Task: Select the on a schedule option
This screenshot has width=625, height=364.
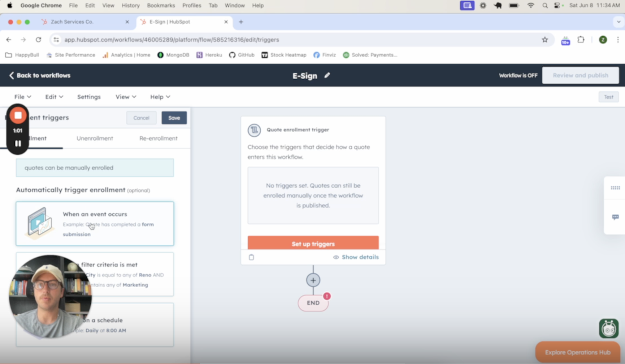Action: tap(95, 325)
